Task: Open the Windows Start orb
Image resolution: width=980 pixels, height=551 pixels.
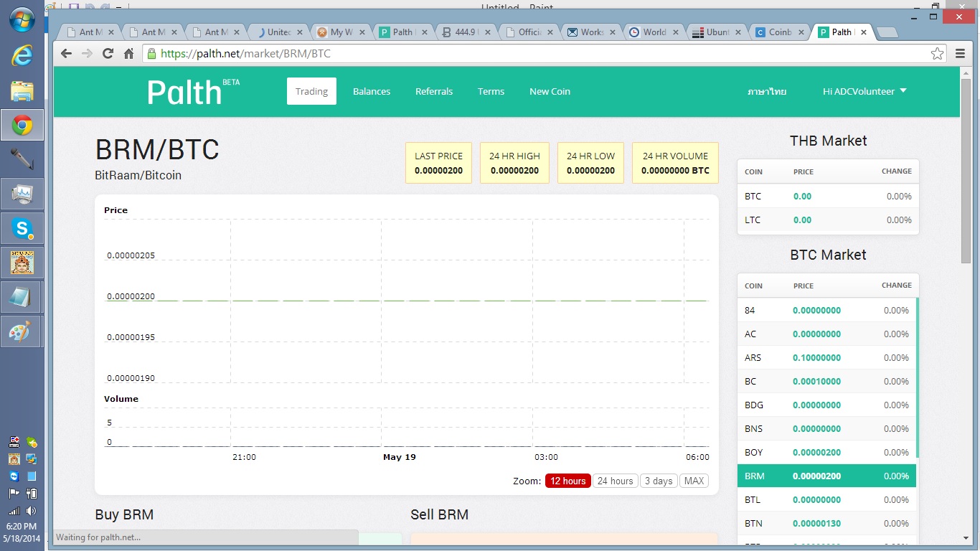Action: tap(22, 19)
